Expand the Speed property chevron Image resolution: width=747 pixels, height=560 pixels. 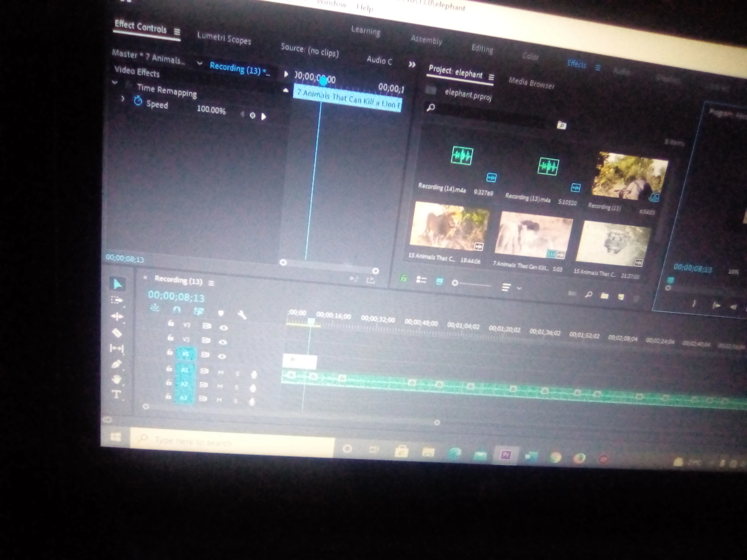123,99
